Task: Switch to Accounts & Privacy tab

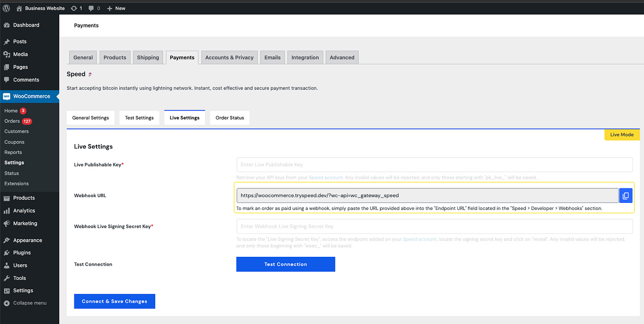Action: pyautogui.click(x=229, y=57)
